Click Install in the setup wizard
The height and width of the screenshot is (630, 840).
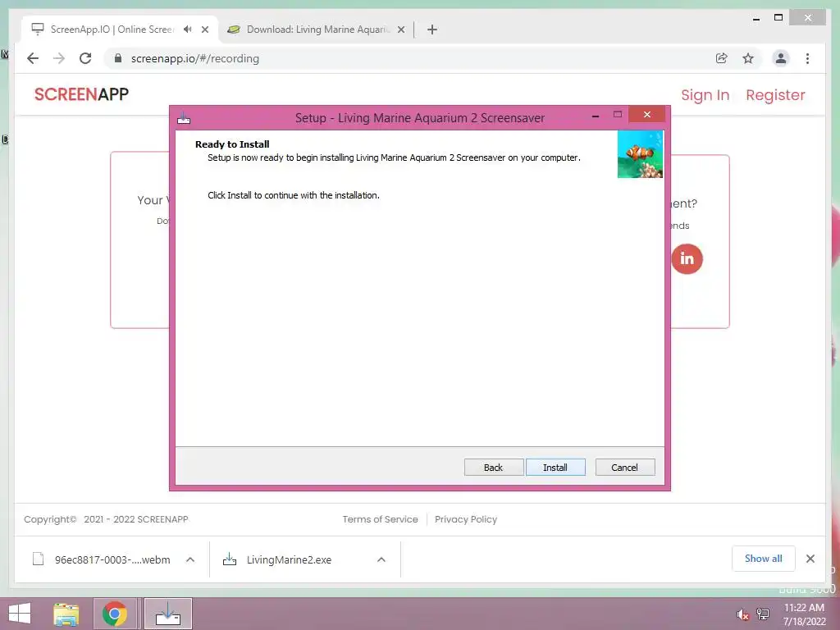pyautogui.click(x=555, y=467)
